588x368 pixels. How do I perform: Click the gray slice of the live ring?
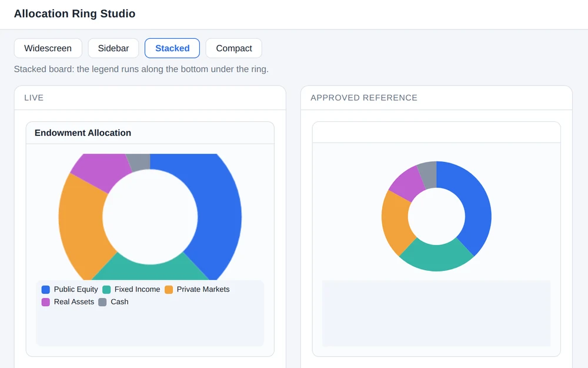click(x=139, y=161)
